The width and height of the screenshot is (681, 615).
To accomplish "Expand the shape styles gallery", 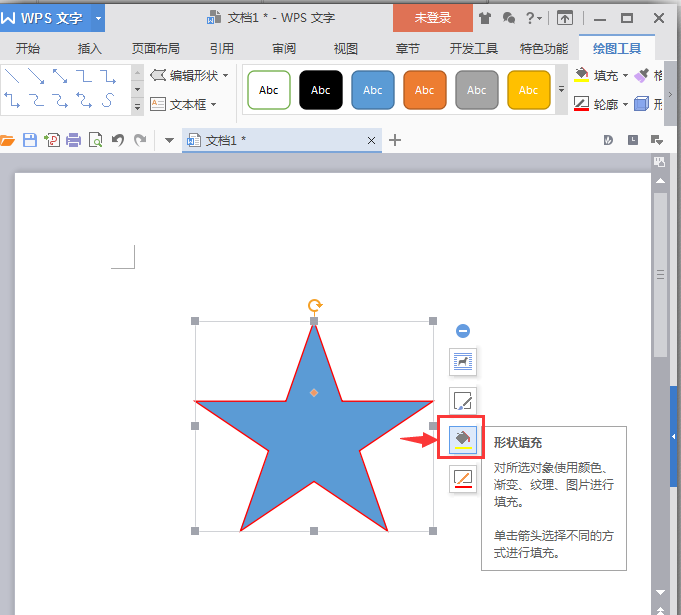I will pos(561,90).
